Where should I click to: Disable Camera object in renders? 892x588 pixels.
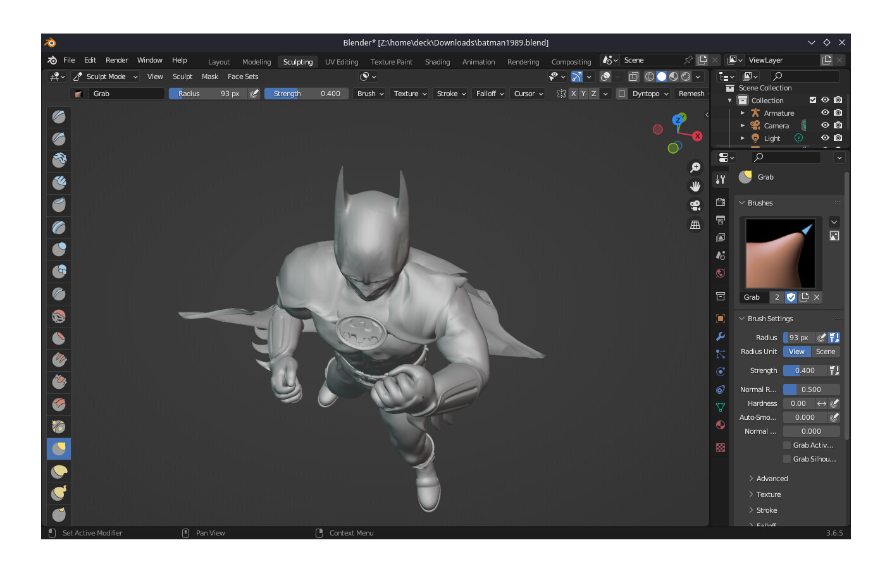pyautogui.click(x=838, y=125)
